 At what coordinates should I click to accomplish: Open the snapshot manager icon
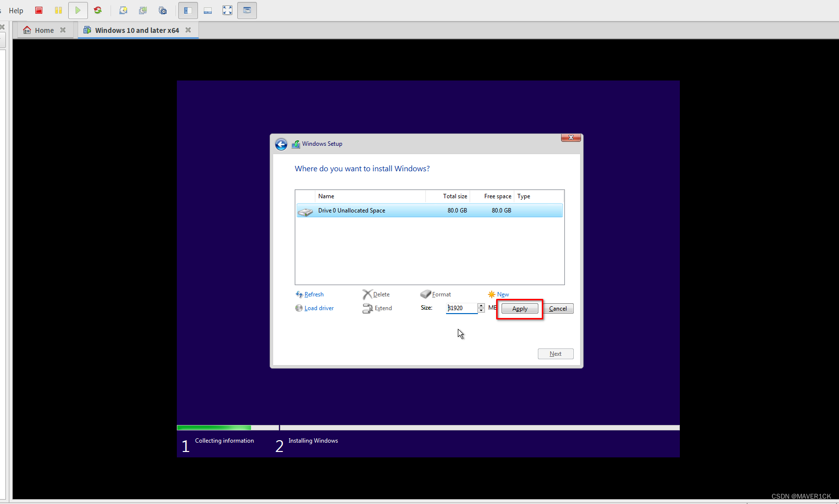tap(163, 10)
